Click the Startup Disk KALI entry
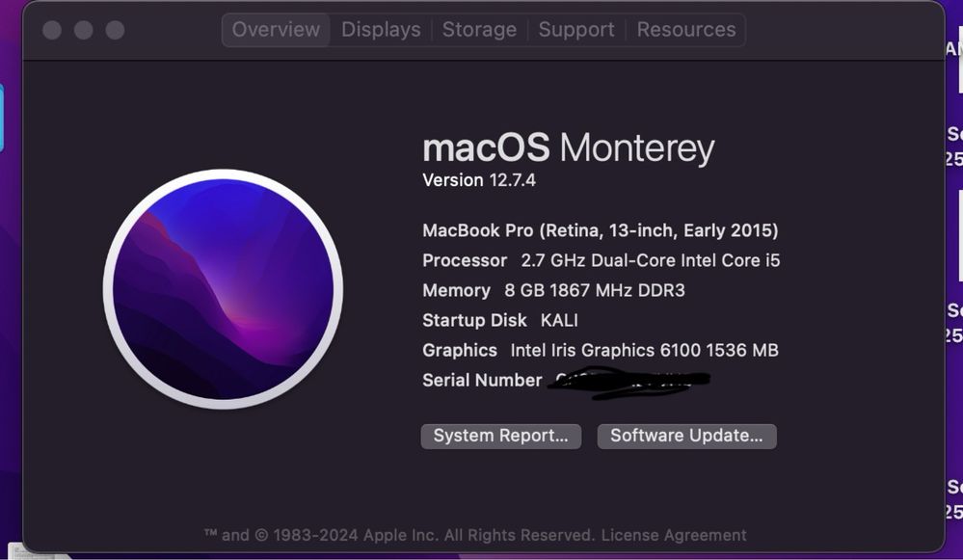This screenshot has width=963, height=560. [x=500, y=320]
